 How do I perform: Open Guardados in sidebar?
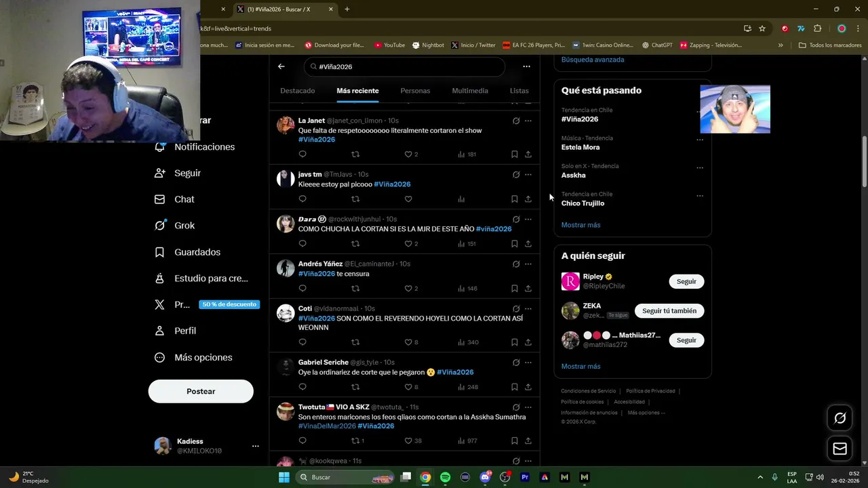pos(187,252)
